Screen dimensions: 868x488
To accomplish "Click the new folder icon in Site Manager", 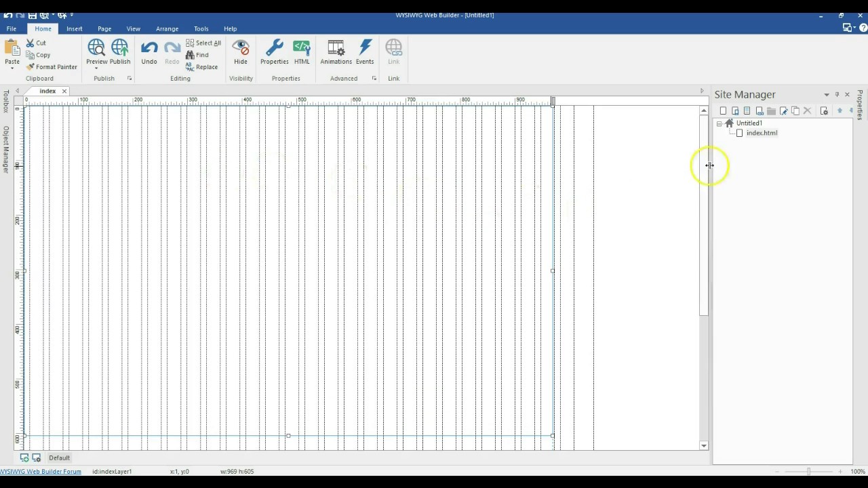I will pyautogui.click(x=771, y=110).
